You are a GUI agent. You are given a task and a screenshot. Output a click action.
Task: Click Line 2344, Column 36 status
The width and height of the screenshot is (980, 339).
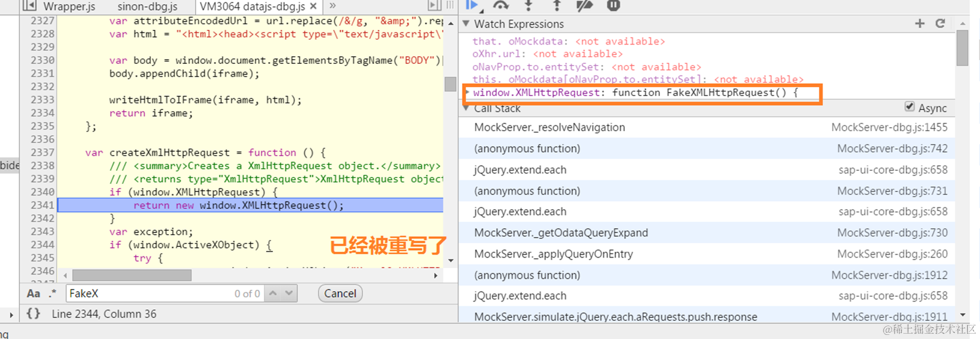tap(104, 314)
